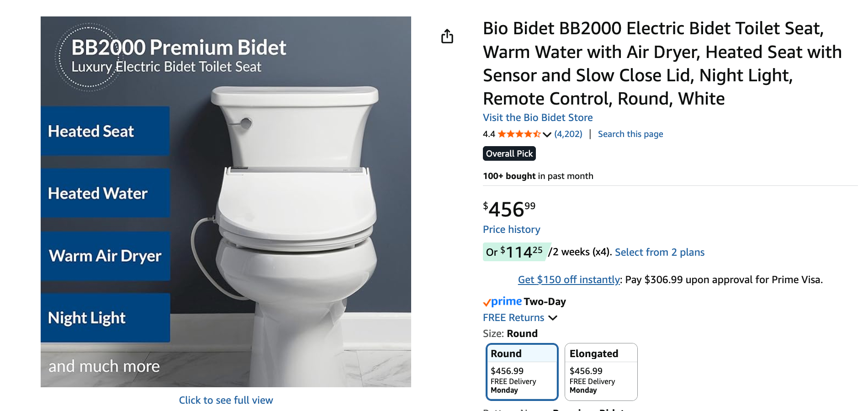Screen dimensions: 868x411
Task: Select the Elongated size option
Action: tap(601, 371)
